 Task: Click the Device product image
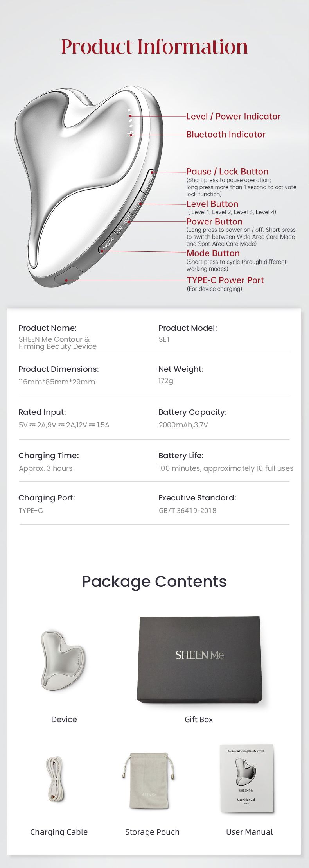pyautogui.click(x=63, y=661)
